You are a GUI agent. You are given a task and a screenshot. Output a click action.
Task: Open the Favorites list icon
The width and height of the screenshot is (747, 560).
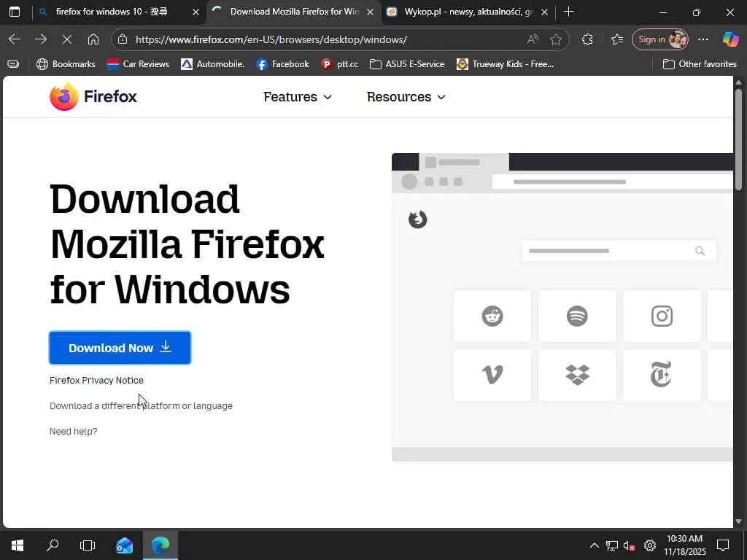pyautogui.click(x=617, y=39)
